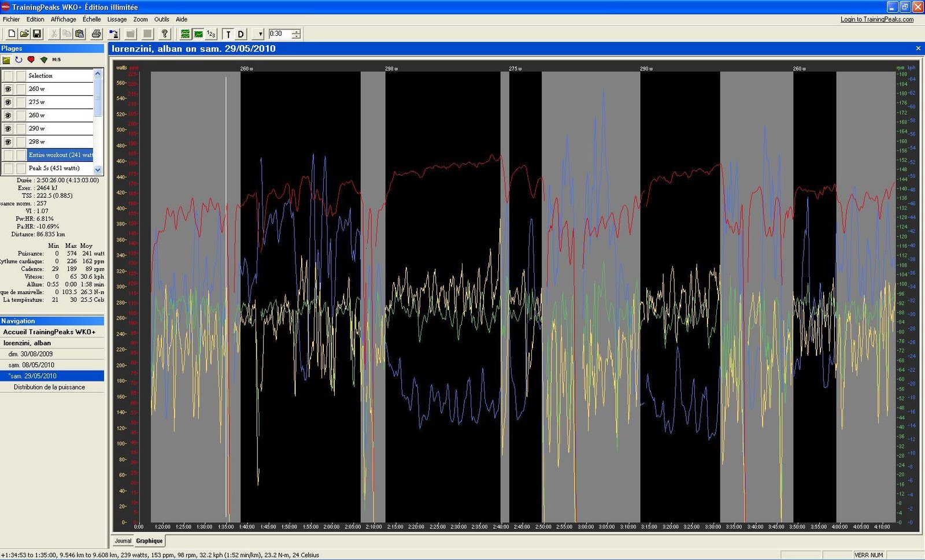
Task: Click the M:S time format icon
Action: (57, 60)
